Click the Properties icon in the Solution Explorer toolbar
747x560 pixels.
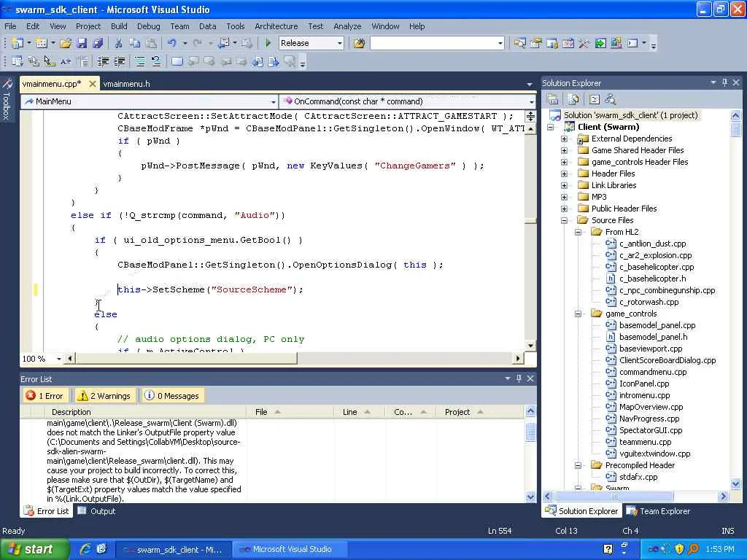(x=553, y=99)
